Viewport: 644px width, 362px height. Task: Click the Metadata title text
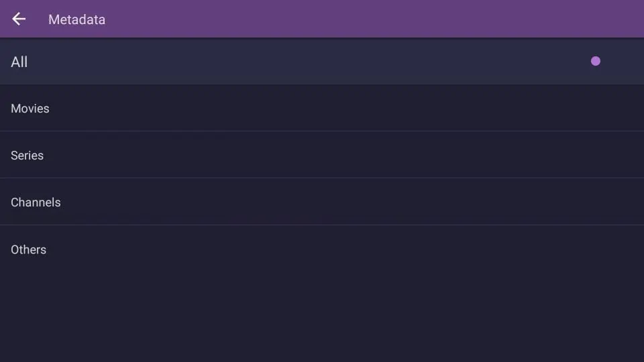(76, 19)
